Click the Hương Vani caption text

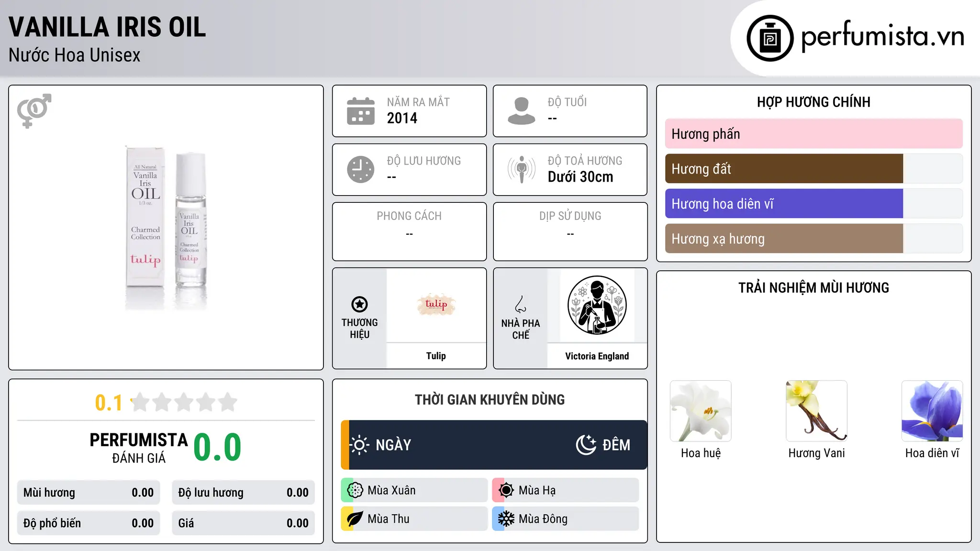click(816, 453)
